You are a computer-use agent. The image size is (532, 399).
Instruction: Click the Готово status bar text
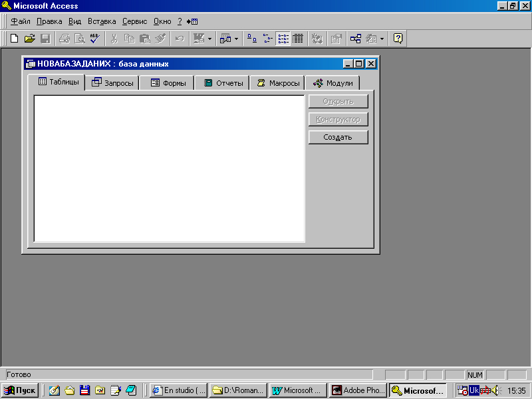[19, 374]
